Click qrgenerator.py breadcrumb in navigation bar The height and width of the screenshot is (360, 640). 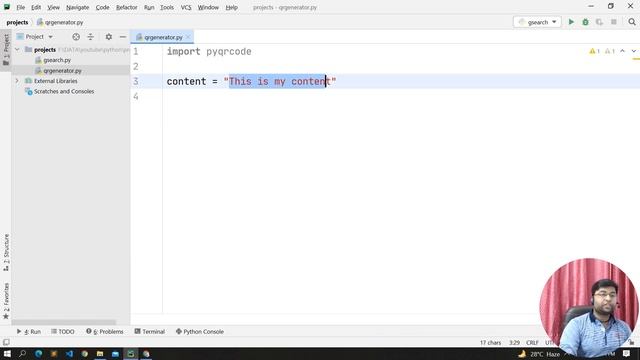(x=60, y=22)
